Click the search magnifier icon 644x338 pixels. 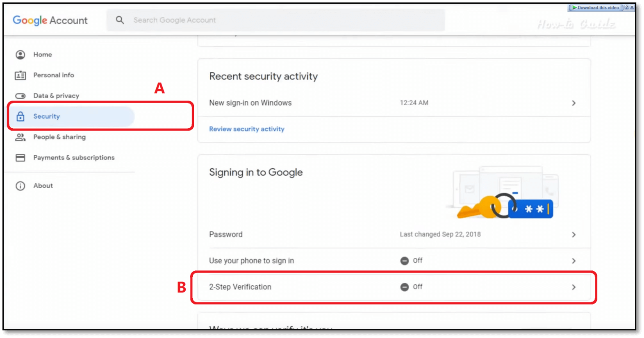tap(120, 20)
